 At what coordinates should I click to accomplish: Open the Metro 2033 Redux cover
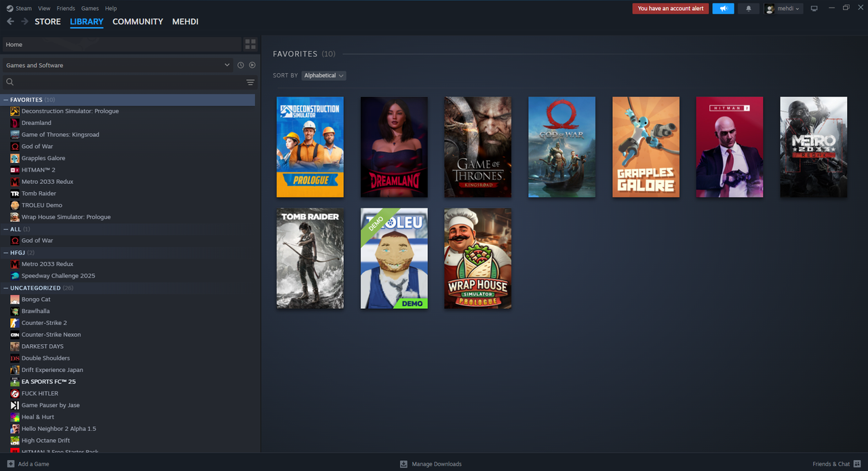click(814, 147)
